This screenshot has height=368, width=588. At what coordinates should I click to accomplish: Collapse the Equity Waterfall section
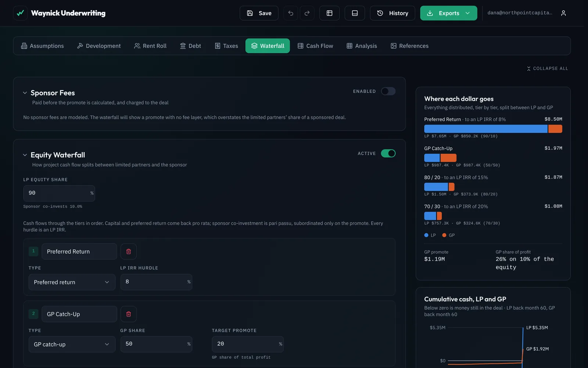pos(25,155)
